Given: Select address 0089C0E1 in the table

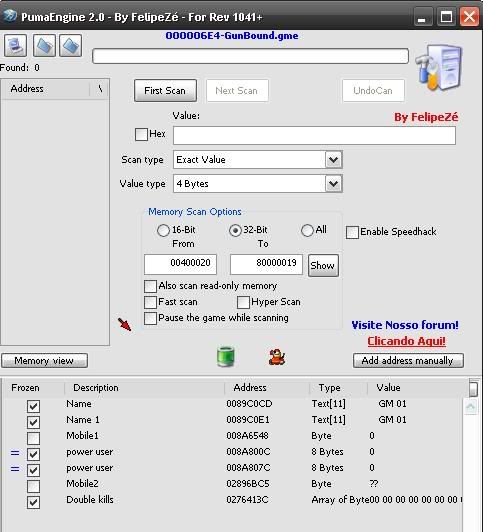Looking at the screenshot, I should click(x=248, y=420).
